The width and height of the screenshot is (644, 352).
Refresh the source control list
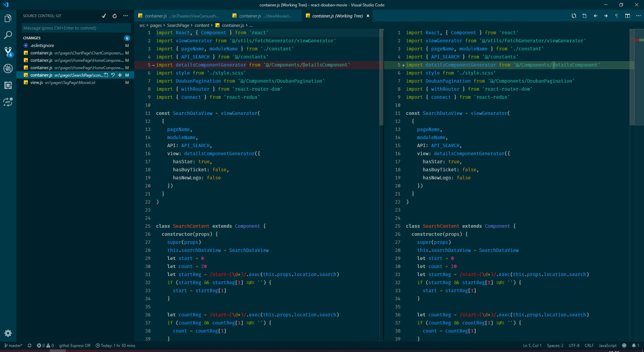(115, 16)
